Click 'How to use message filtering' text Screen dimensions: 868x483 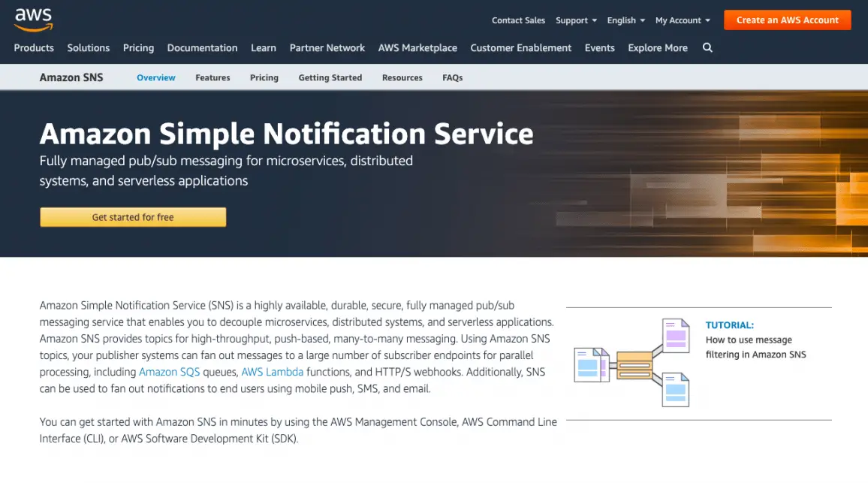755,347
